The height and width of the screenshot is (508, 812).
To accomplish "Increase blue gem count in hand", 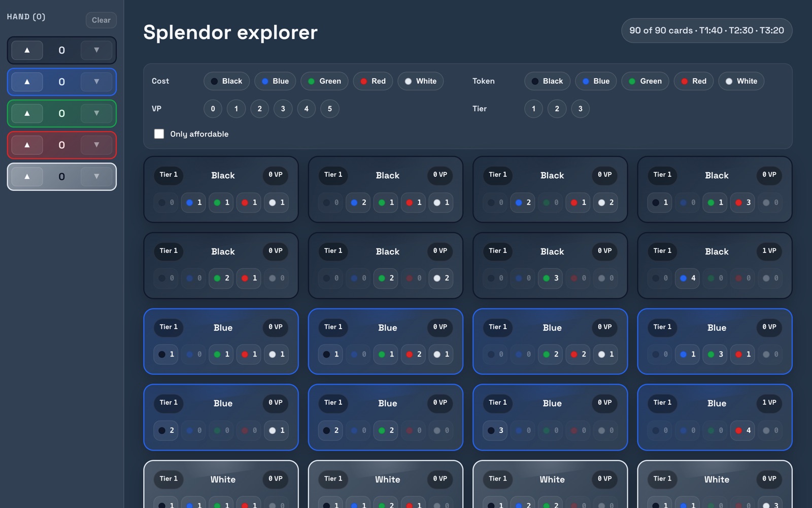I will click(27, 82).
